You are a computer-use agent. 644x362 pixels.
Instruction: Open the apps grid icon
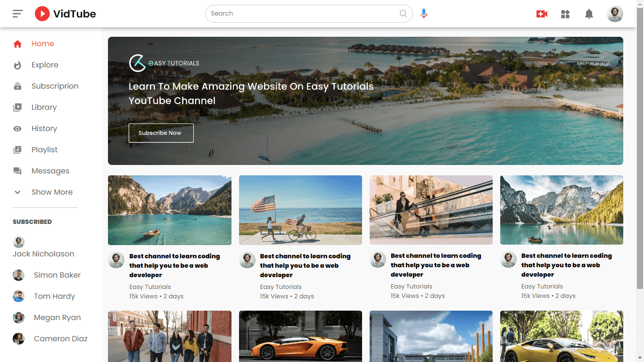(x=565, y=14)
